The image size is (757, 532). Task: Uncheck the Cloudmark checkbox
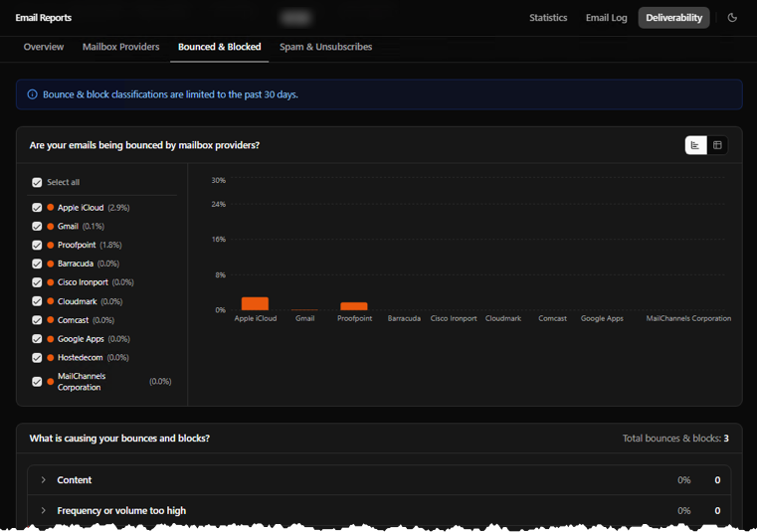pos(37,301)
